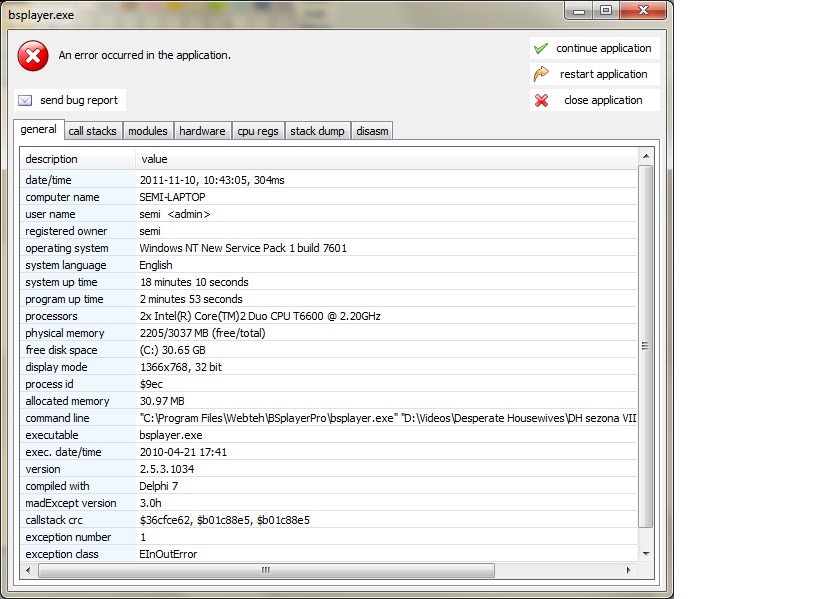Select the Intel Core 2 Duo processors value
Viewport: 819px width, 599px height.
(260, 316)
